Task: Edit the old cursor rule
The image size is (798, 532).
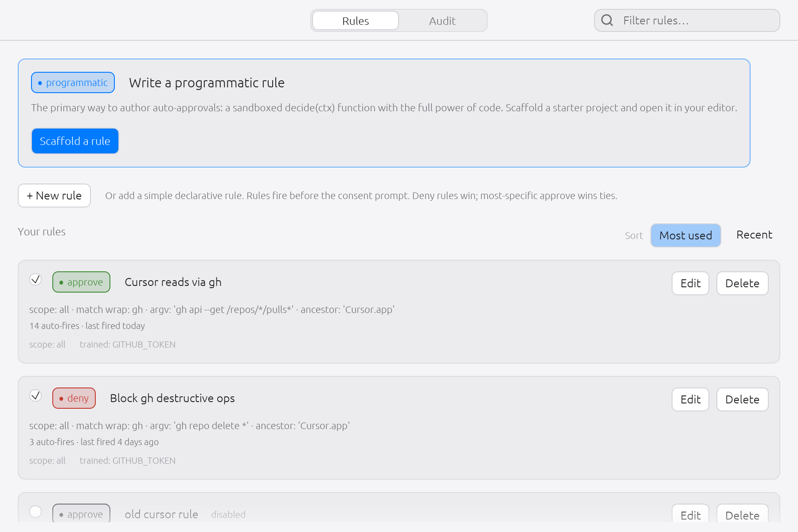Action: click(690, 514)
